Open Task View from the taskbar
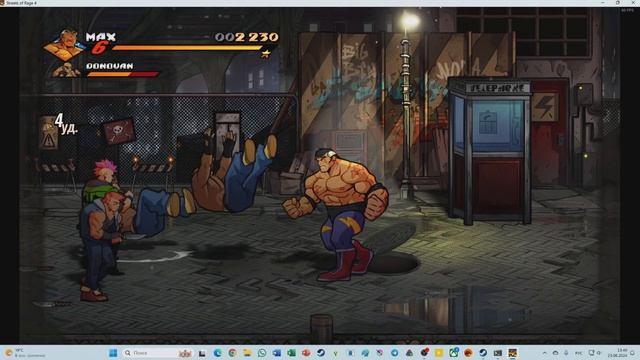This screenshot has height=360, width=640. (201, 353)
